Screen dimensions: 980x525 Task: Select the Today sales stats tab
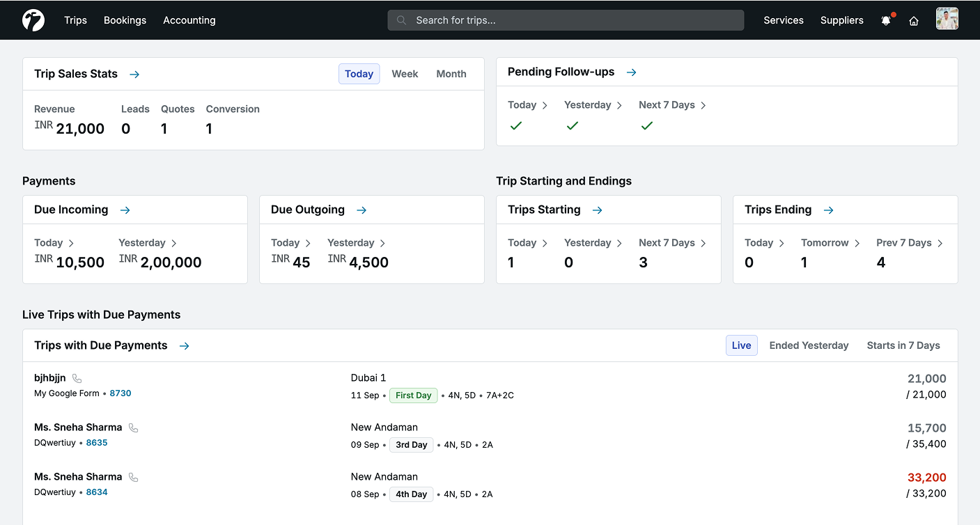pyautogui.click(x=359, y=74)
